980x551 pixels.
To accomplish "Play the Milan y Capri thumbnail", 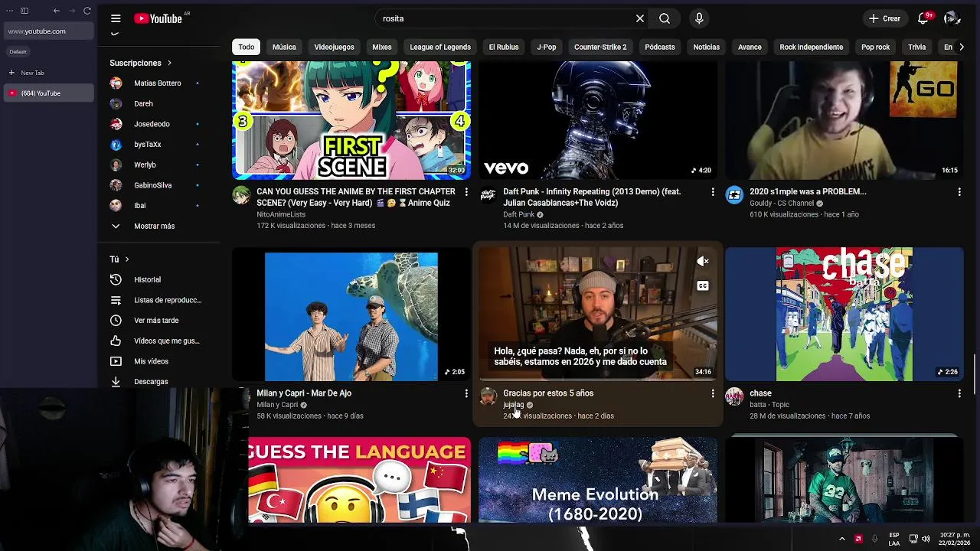I will (351, 314).
